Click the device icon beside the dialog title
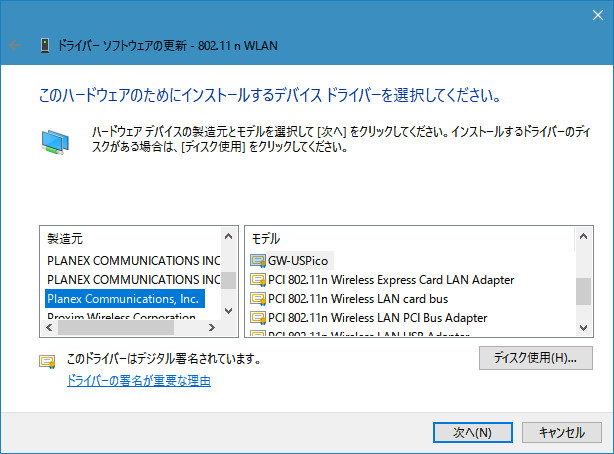Image resolution: width=614 pixels, height=454 pixels. tap(44, 45)
